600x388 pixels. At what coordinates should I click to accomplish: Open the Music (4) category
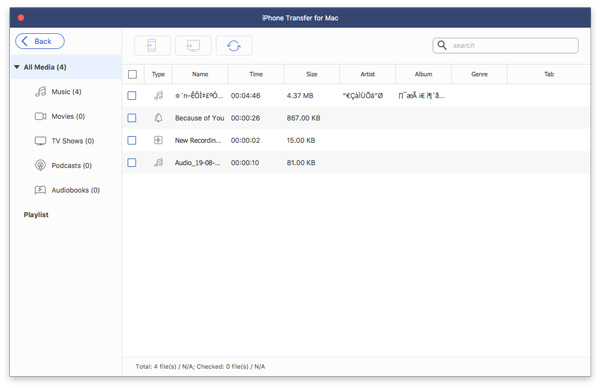(x=66, y=91)
